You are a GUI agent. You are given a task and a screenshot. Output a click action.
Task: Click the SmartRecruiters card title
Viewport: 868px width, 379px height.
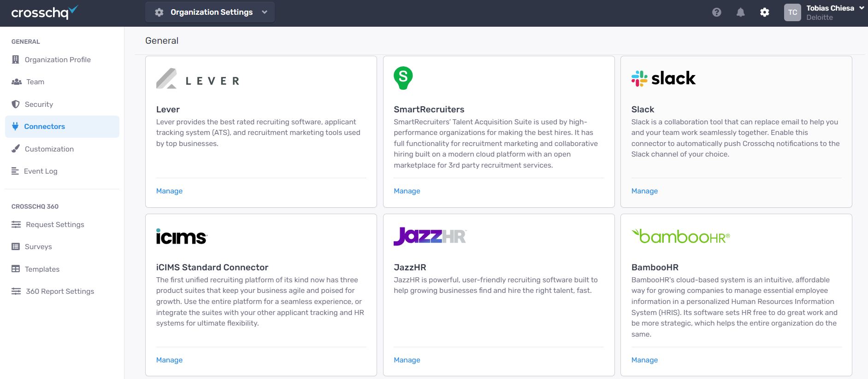[429, 110]
